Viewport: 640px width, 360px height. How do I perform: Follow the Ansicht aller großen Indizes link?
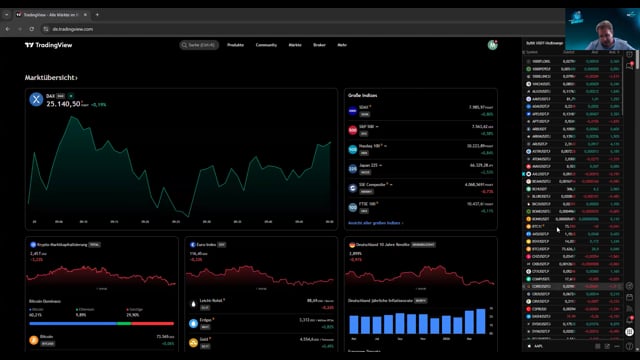376,223
